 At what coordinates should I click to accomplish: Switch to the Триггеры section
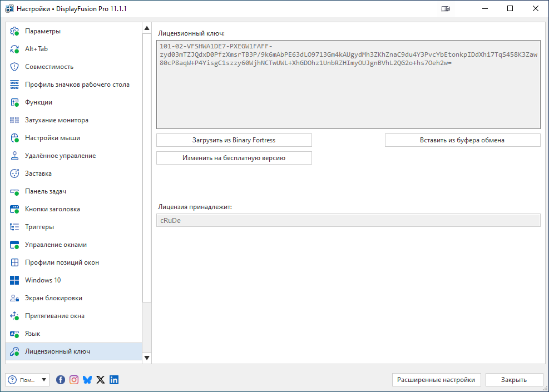click(x=39, y=227)
